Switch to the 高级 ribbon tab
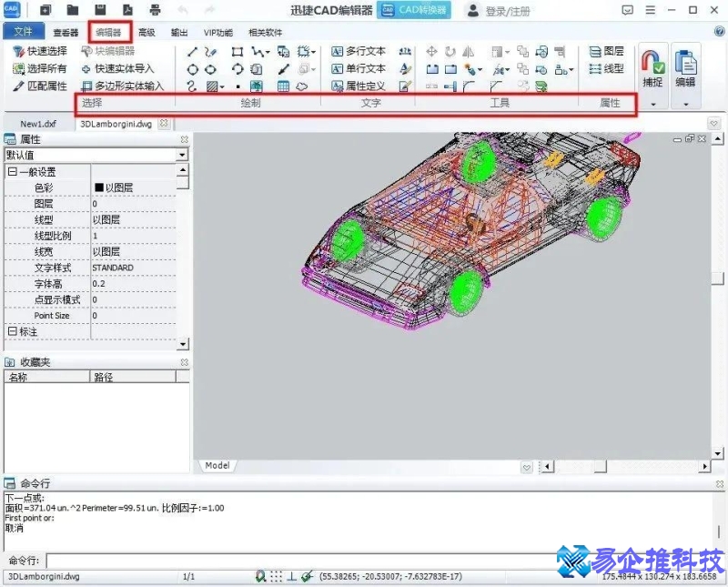Viewport: 728px width, 587px height. point(147,32)
